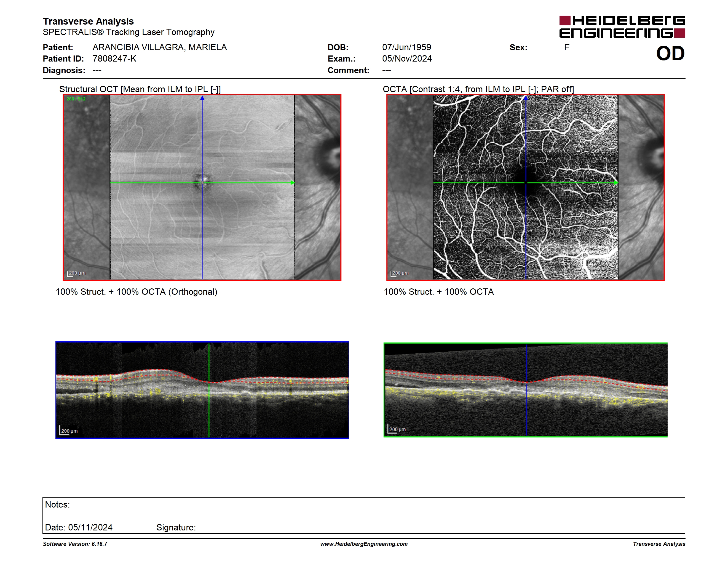728x563 pixels.
Task: Click patient name ARANCIBIA VILLAGRA, MARIELA
Action: (x=160, y=47)
